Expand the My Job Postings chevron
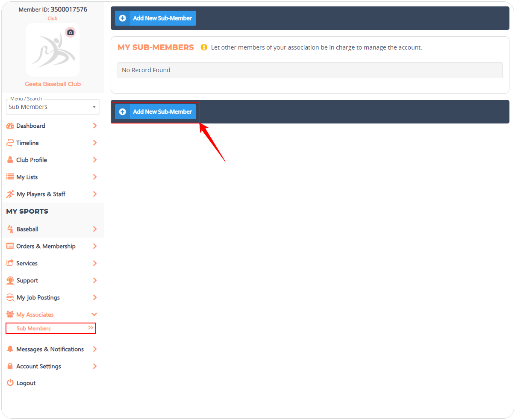Image resolution: width=515 pixels, height=420 pixels. click(x=95, y=297)
